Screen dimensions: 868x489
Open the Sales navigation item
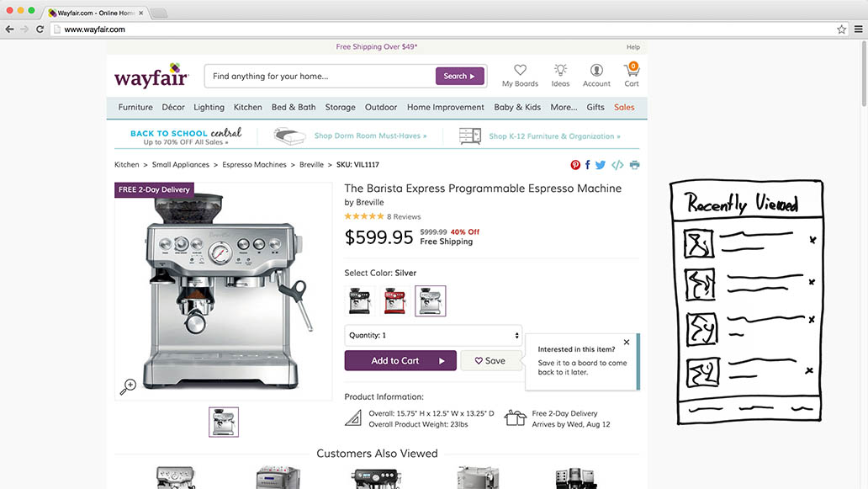click(x=624, y=108)
